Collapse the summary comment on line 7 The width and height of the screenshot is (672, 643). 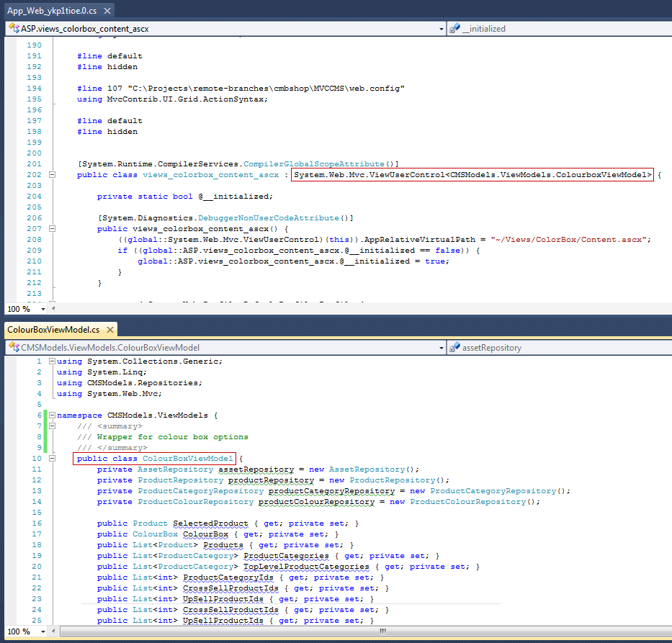(52, 426)
